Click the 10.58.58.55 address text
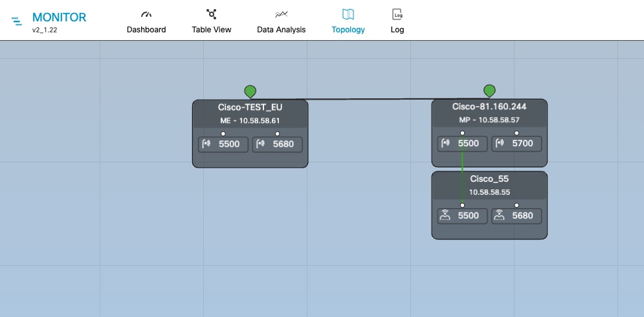 click(489, 193)
